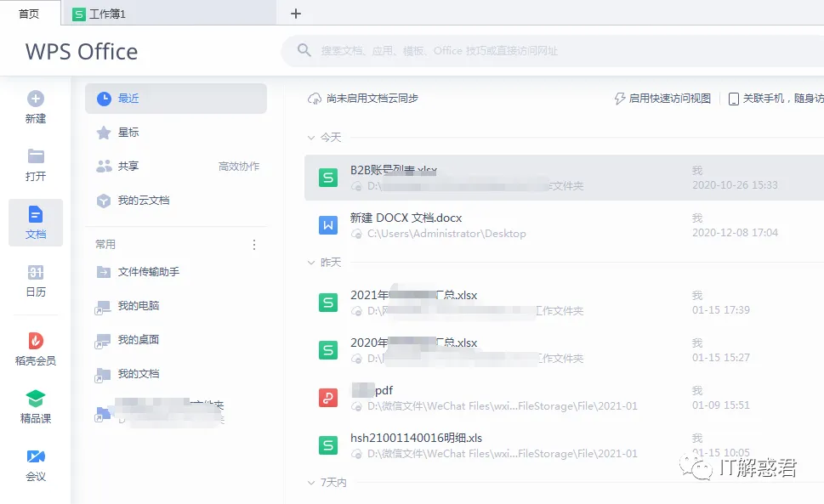Collapse the 今天 group

[x=310, y=138]
